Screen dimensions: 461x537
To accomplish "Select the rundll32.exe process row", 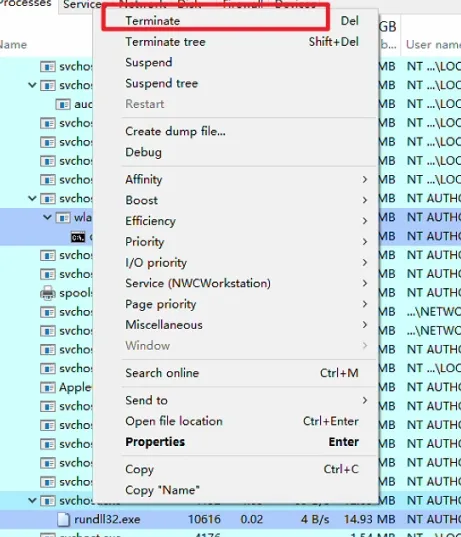I will [230, 520].
